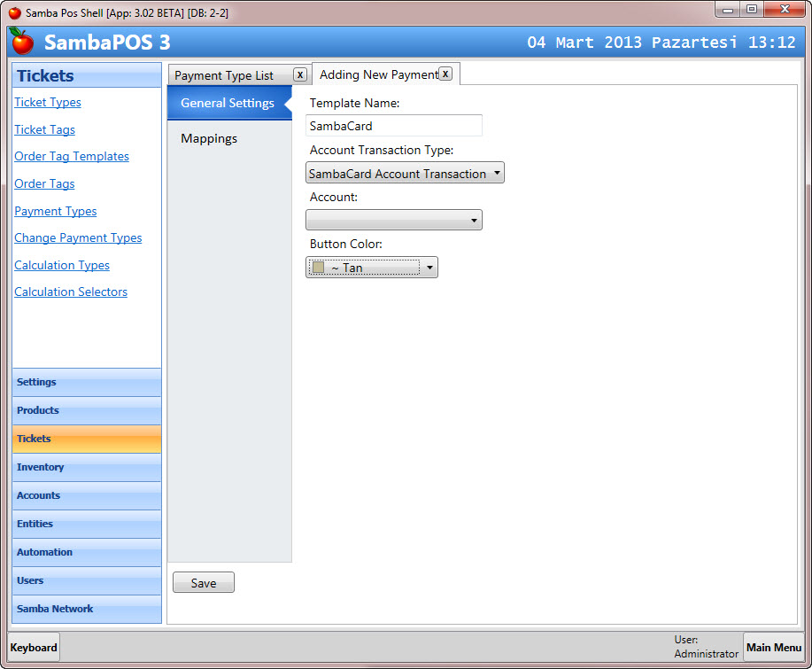This screenshot has width=812, height=669.
Task: Open the Button Color dropdown arrow
Action: [429, 268]
